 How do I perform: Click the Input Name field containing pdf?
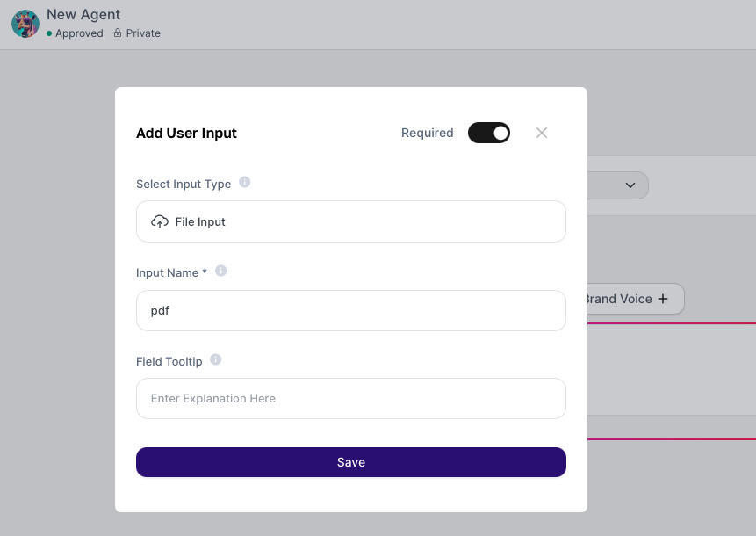351,311
